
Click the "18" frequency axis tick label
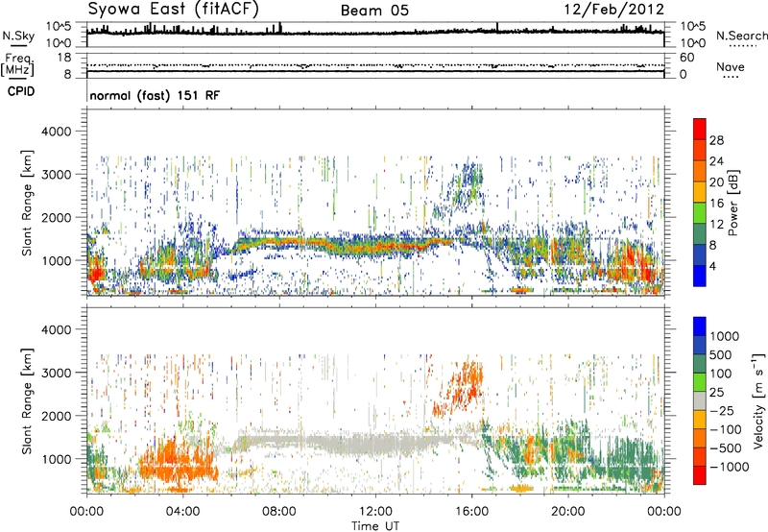point(64,58)
